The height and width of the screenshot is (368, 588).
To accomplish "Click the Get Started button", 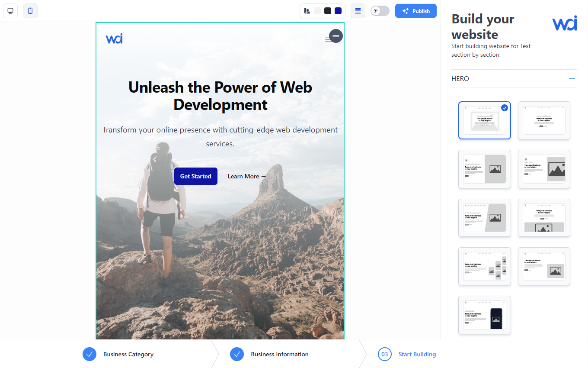I will tap(196, 176).
